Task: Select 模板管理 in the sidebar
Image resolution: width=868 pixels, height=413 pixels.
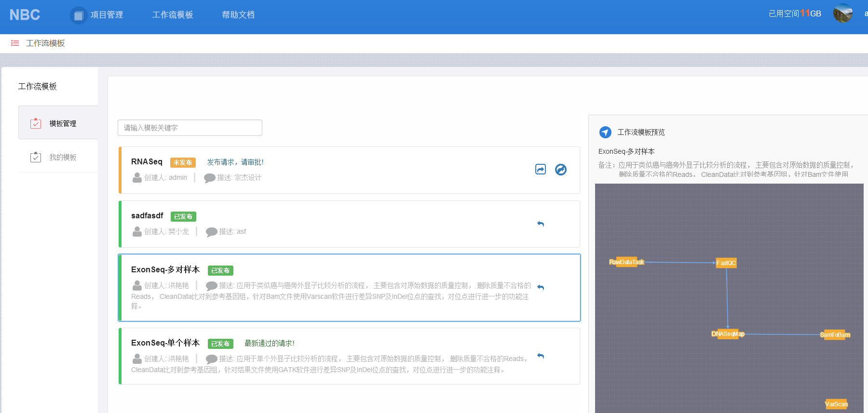Action: point(63,123)
